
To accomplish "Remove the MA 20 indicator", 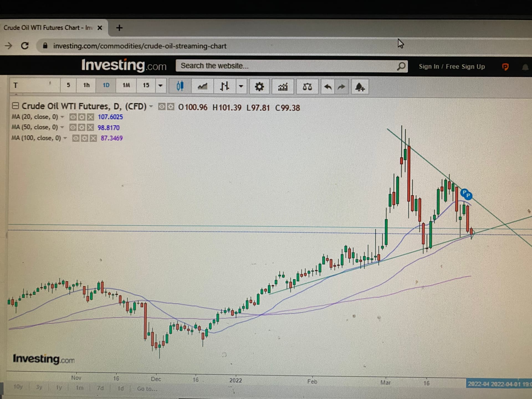I will 90,117.
